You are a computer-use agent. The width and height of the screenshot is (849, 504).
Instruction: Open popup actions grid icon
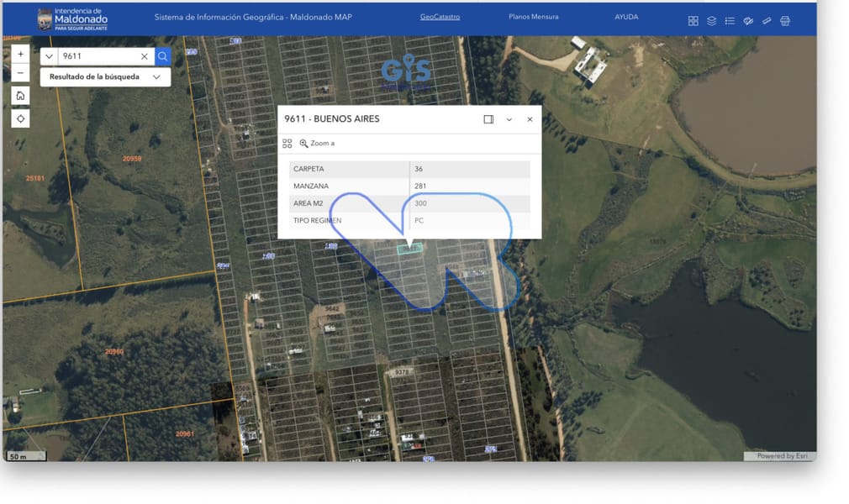click(x=287, y=144)
